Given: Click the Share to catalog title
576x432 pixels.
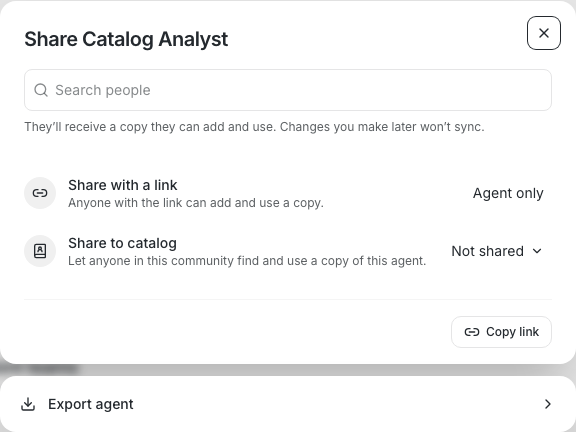Looking at the screenshot, I should pos(122,243).
